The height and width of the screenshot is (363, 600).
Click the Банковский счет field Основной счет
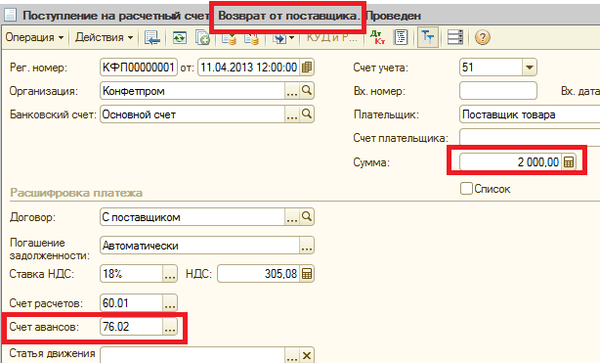[x=193, y=114]
